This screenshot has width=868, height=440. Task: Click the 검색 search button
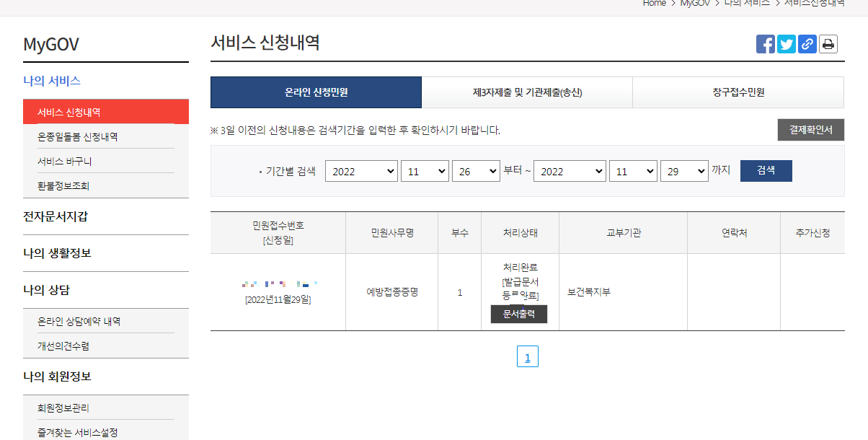[766, 171]
